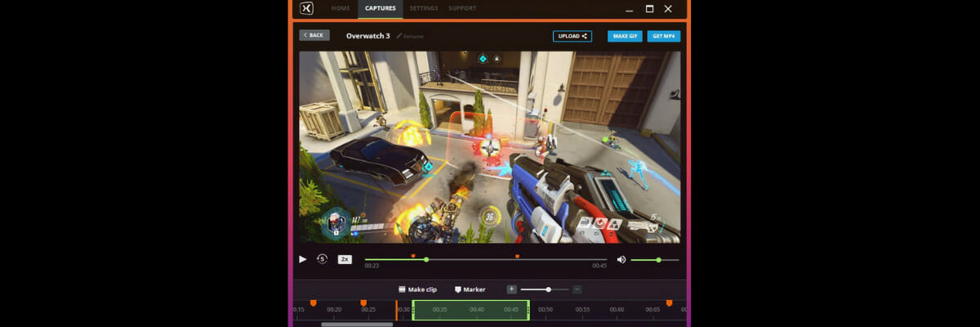Click the green playback position handle
This screenshot has height=327, width=980.
[x=426, y=260]
